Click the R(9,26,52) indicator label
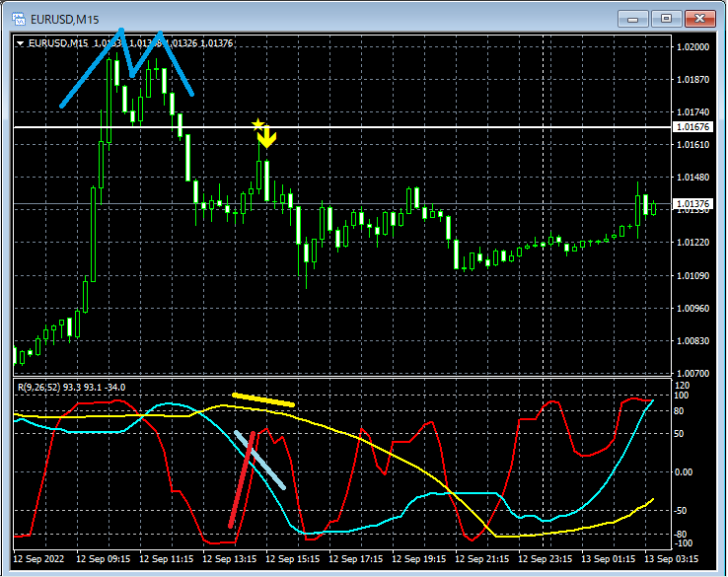728x577 pixels. [71, 388]
